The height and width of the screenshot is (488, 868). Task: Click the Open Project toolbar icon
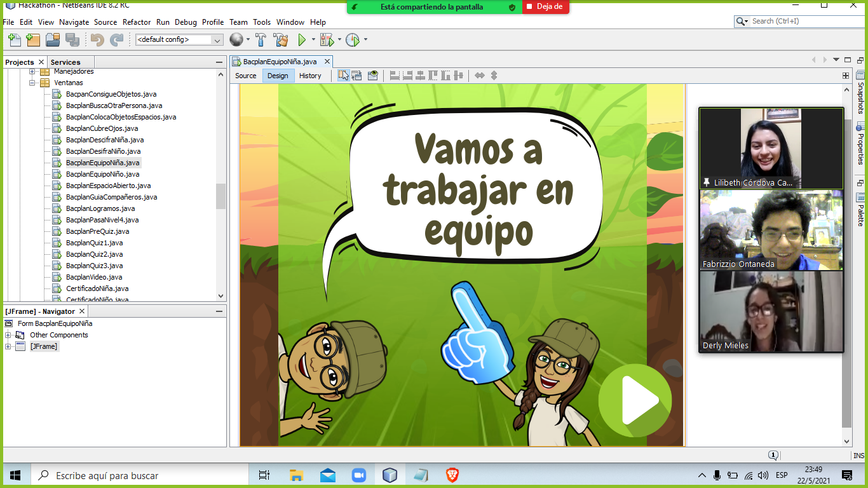(x=53, y=40)
